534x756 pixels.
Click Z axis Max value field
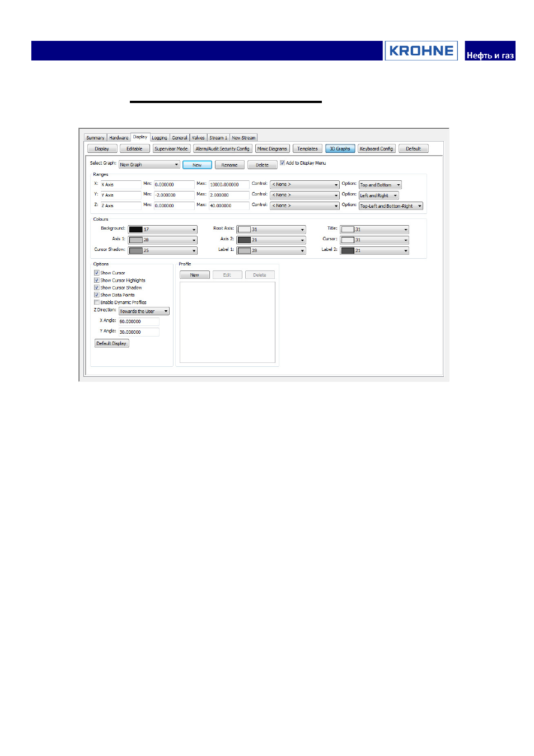(229, 206)
